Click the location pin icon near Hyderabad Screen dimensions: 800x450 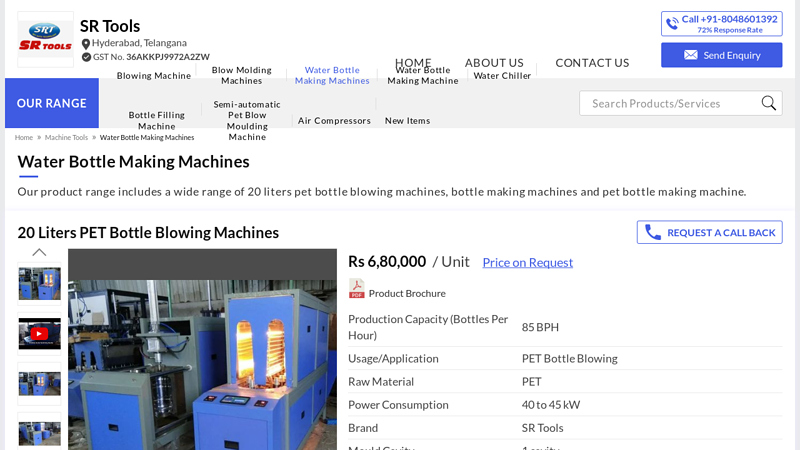click(x=86, y=44)
